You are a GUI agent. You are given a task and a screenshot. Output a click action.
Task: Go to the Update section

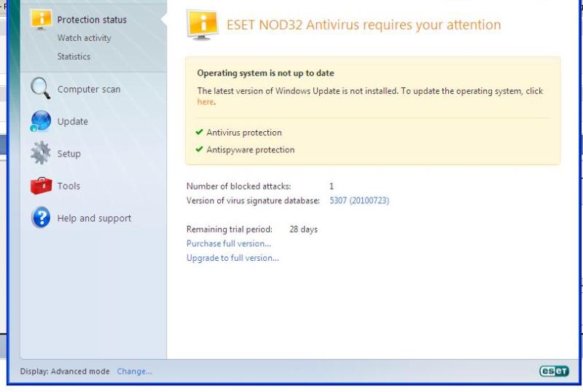[x=72, y=122]
